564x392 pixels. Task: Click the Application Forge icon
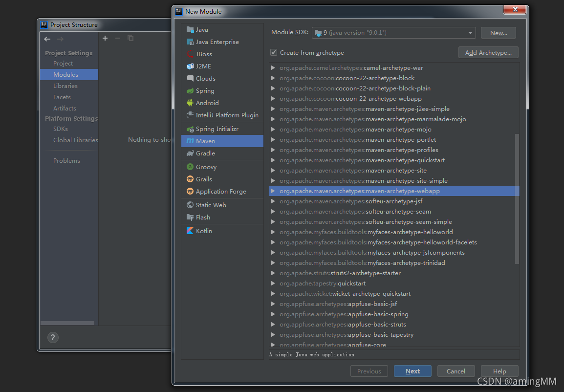(190, 191)
